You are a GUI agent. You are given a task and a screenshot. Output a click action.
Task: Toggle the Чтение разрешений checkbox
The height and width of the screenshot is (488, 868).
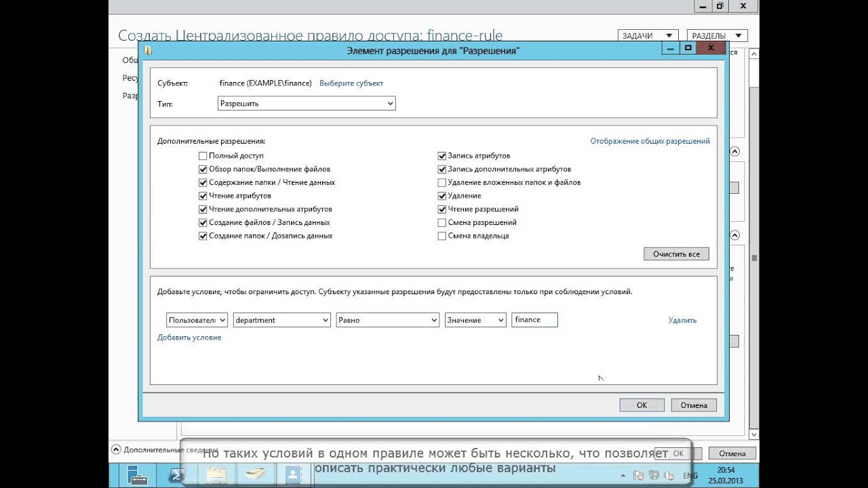442,209
